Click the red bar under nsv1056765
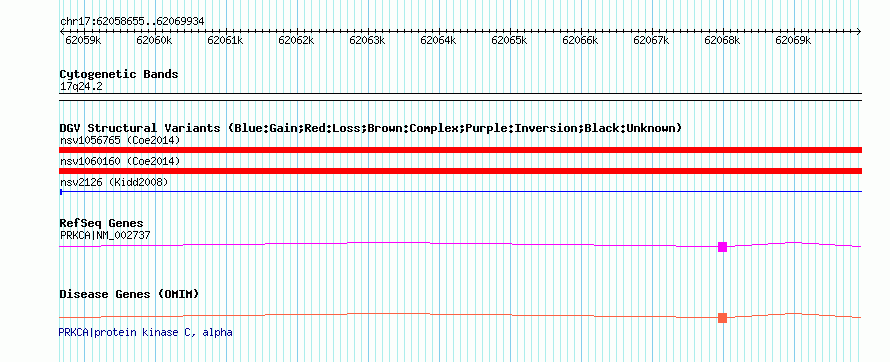 click(460, 150)
